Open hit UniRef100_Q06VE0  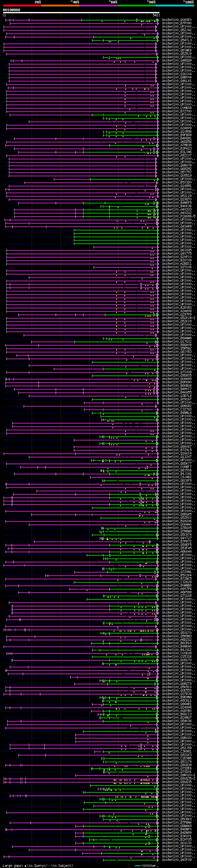click(x=177, y=20)
